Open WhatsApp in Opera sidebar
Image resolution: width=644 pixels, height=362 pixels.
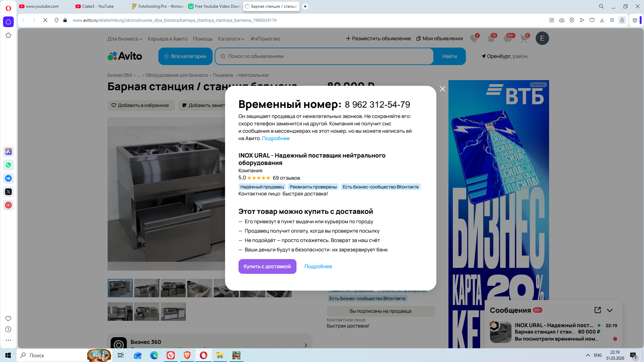click(8, 165)
